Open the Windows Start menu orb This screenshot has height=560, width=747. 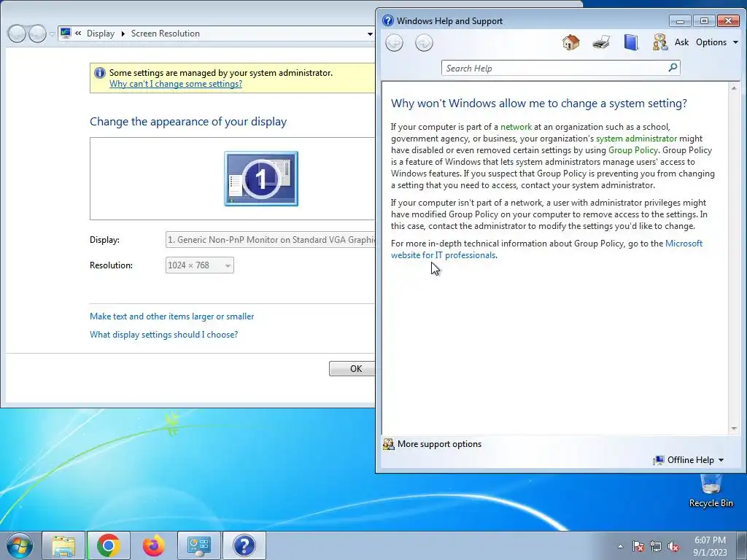20,545
